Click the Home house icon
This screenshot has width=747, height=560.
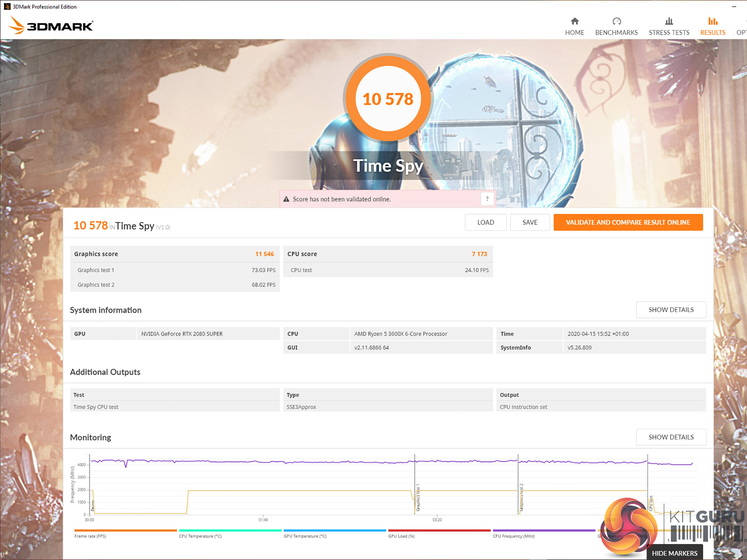[x=574, y=21]
